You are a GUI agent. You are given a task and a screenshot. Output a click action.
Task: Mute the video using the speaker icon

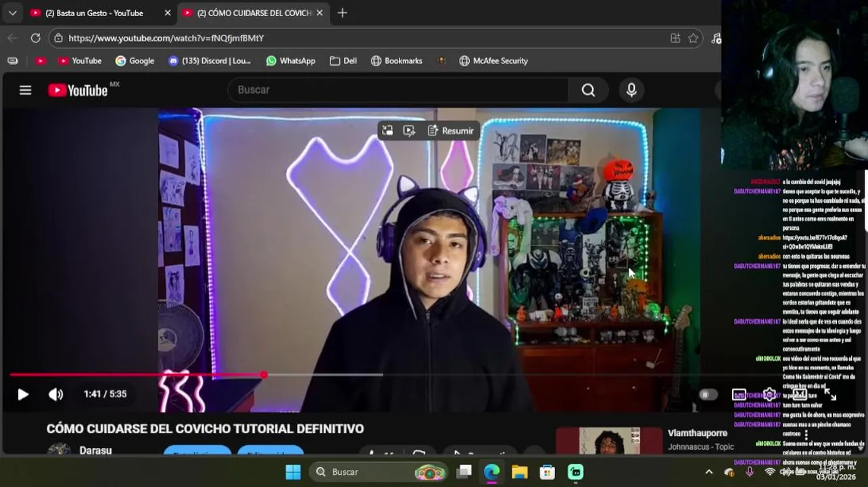click(x=55, y=394)
